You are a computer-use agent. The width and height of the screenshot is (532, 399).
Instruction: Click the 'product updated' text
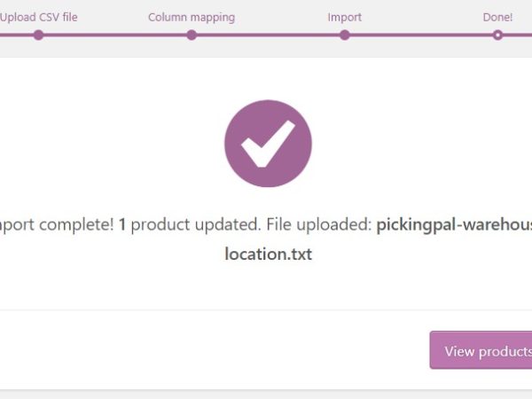[185, 225]
